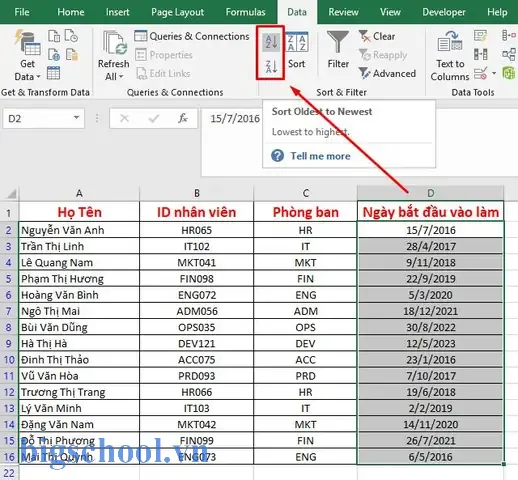Image resolution: width=518 pixels, height=480 pixels.
Task: Click cell PRD093
Action: tap(197, 376)
